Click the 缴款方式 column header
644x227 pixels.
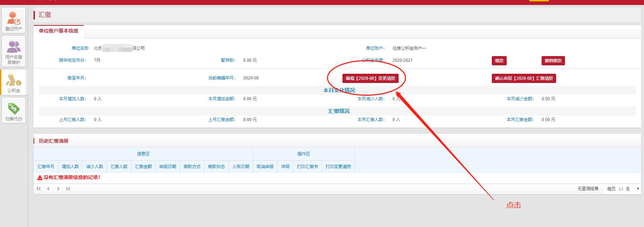192,167
